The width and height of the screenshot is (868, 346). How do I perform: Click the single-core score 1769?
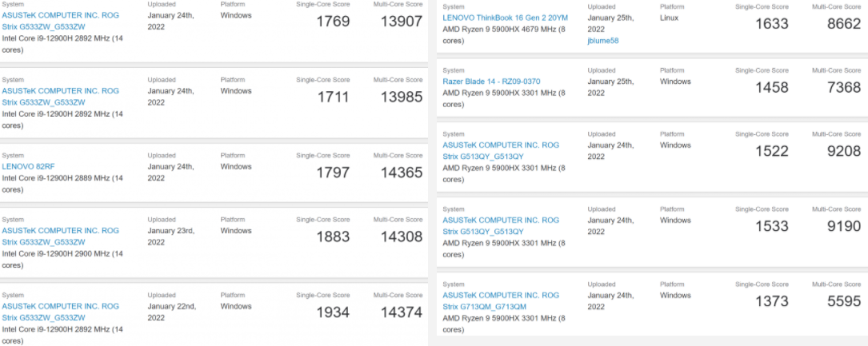[x=334, y=22]
